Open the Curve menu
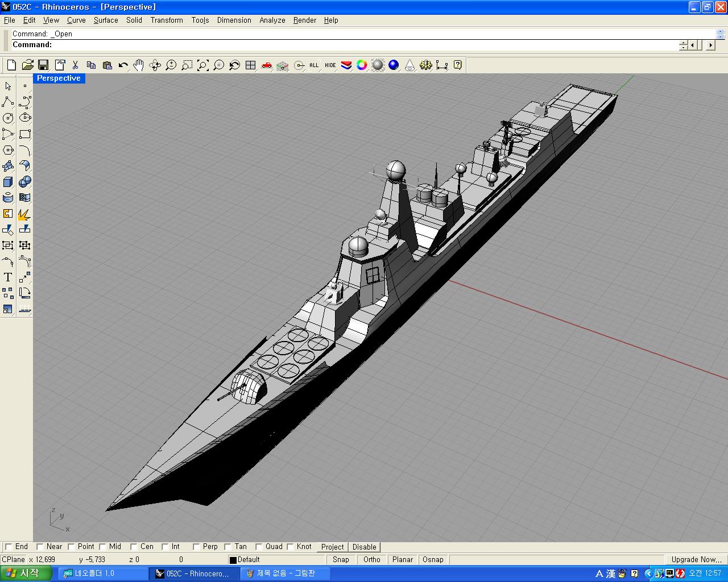Viewport: 728px width, 582px height. 76,20
